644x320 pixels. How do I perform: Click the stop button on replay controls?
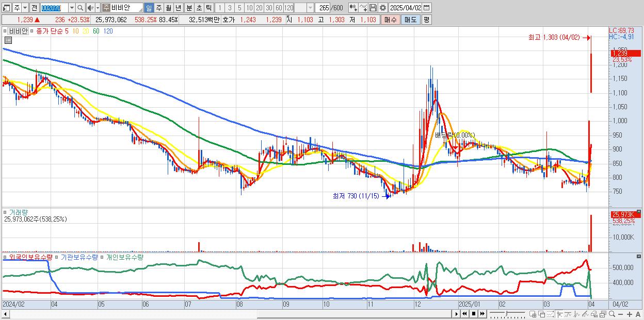point(474,314)
